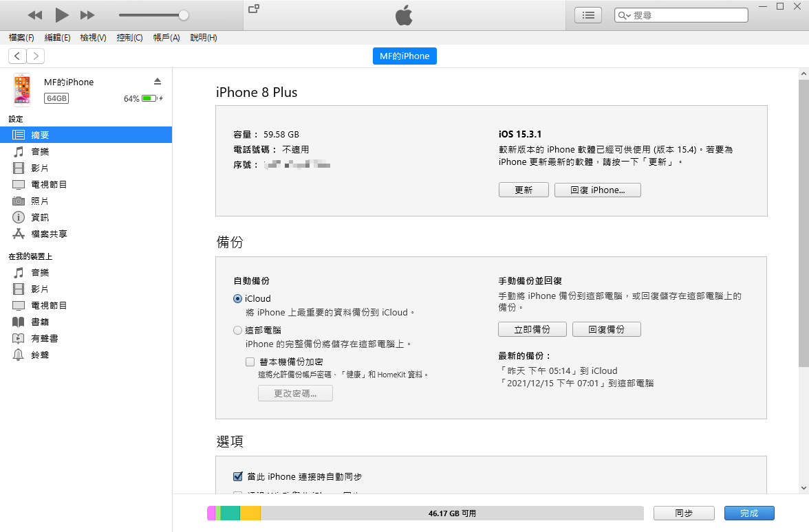Viewport: 809px width, 532px height.
Task: Open the Up Next list icon
Action: [587, 14]
